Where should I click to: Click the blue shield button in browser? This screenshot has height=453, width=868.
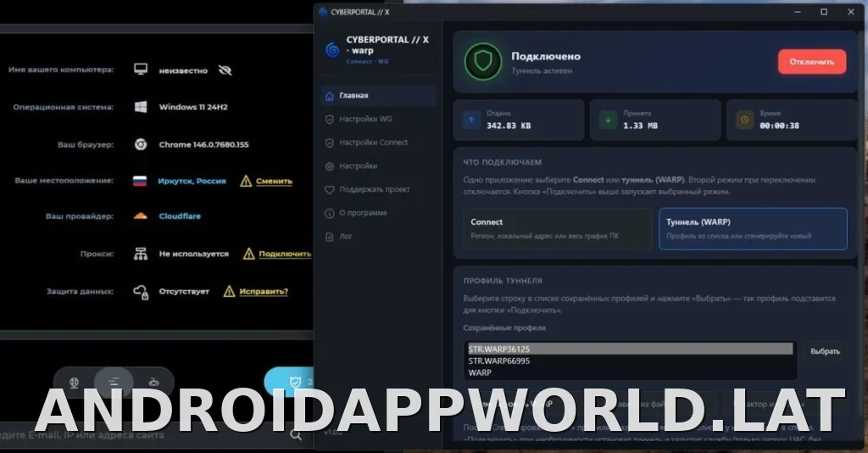pyautogui.click(x=289, y=382)
